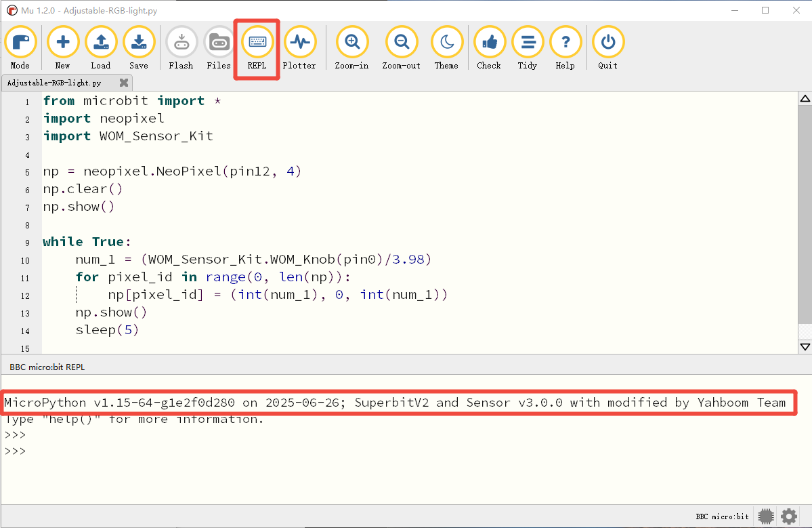Click line number 10 in the gutter
Screen dimensions: 812x528
point(25,261)
